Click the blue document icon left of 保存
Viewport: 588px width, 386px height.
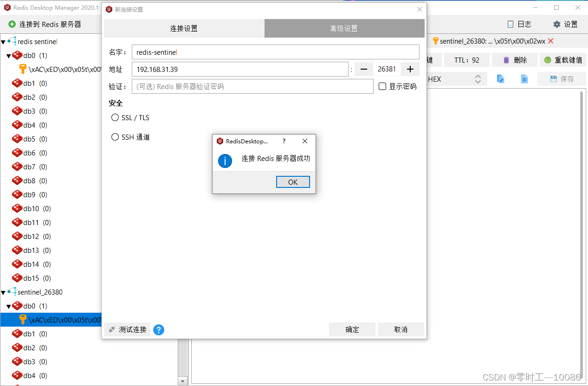524,79
